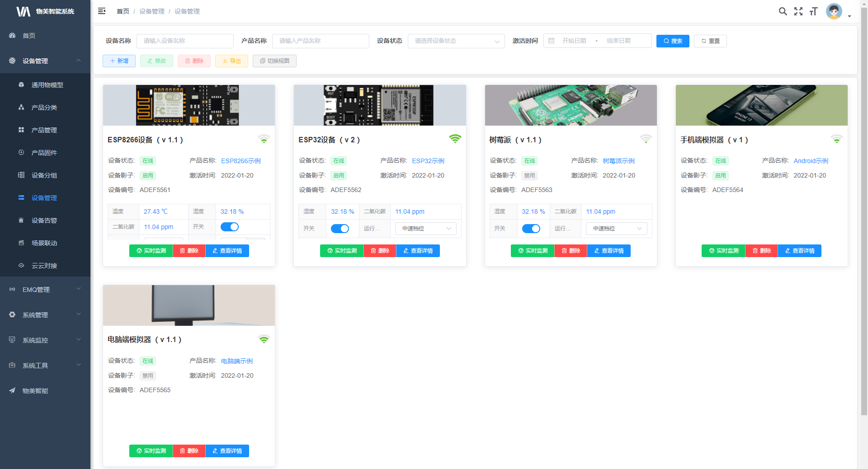Click the 手机端模拟器 device thumbnail image
The height and width of the screenshot is (469, 868).
pos(761,105)
